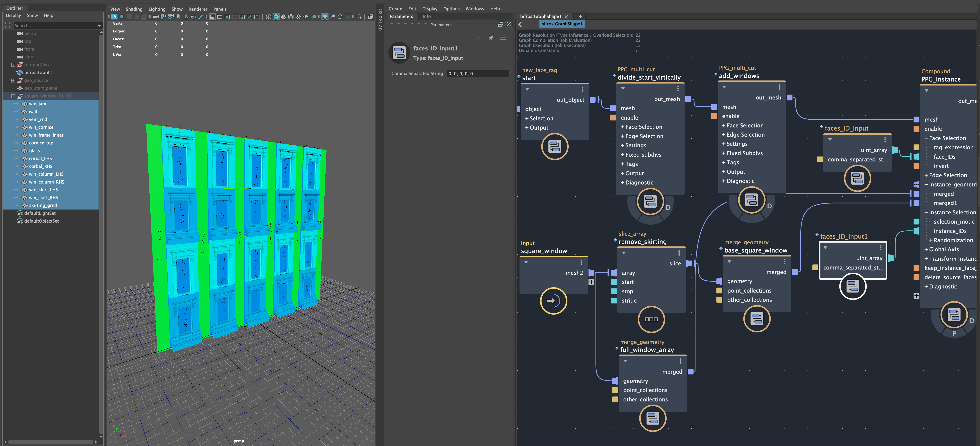Expand retoppoGeo in the Outliner
The image size is (980, 446).
pos(13,65)
